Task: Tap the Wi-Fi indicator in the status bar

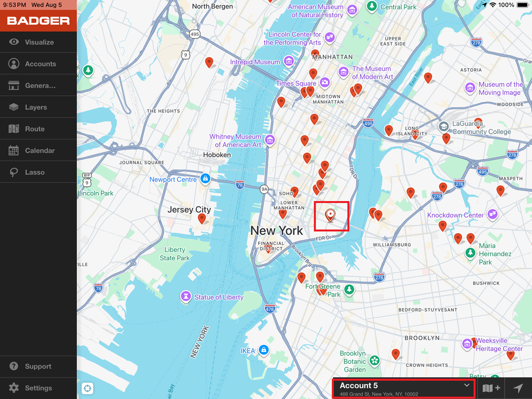Action: pyautogui.click(x=493, y=5)
